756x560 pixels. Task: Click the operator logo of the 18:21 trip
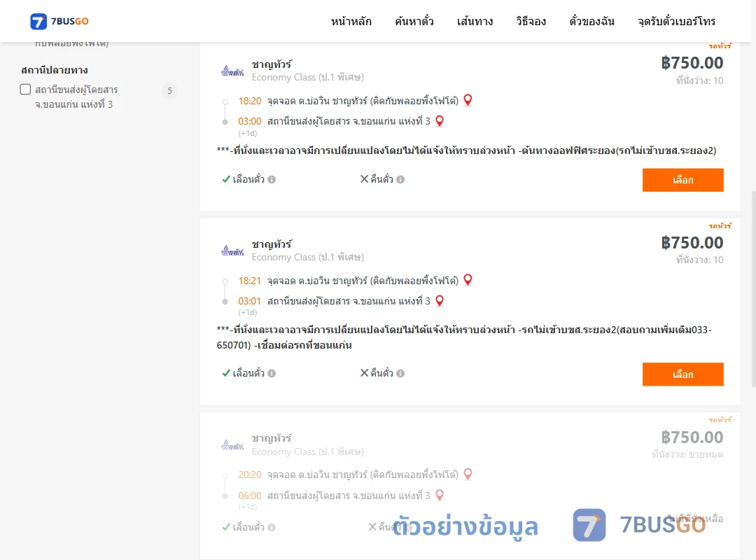click(232, 251)
